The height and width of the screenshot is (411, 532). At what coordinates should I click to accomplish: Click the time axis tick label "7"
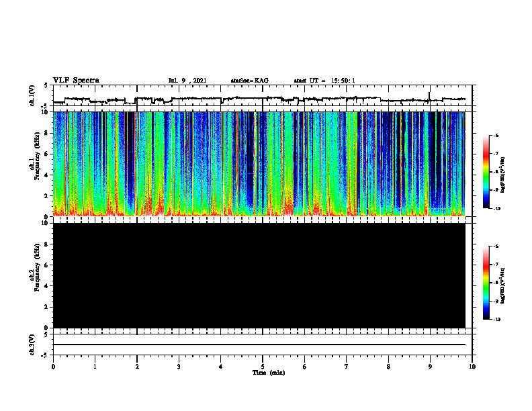pyautogui.click(x=347, y=367)
